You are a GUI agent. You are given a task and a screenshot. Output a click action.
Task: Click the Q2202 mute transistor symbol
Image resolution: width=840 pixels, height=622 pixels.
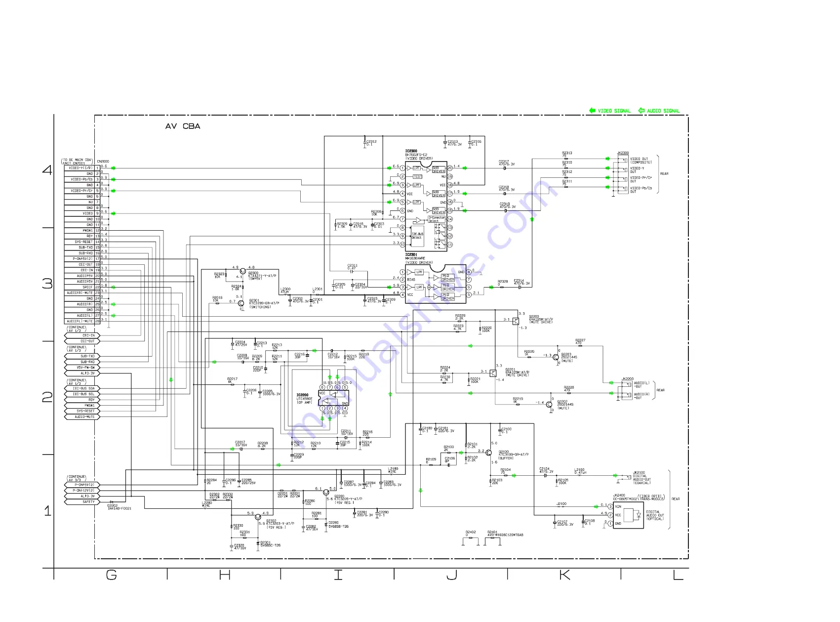549,404
